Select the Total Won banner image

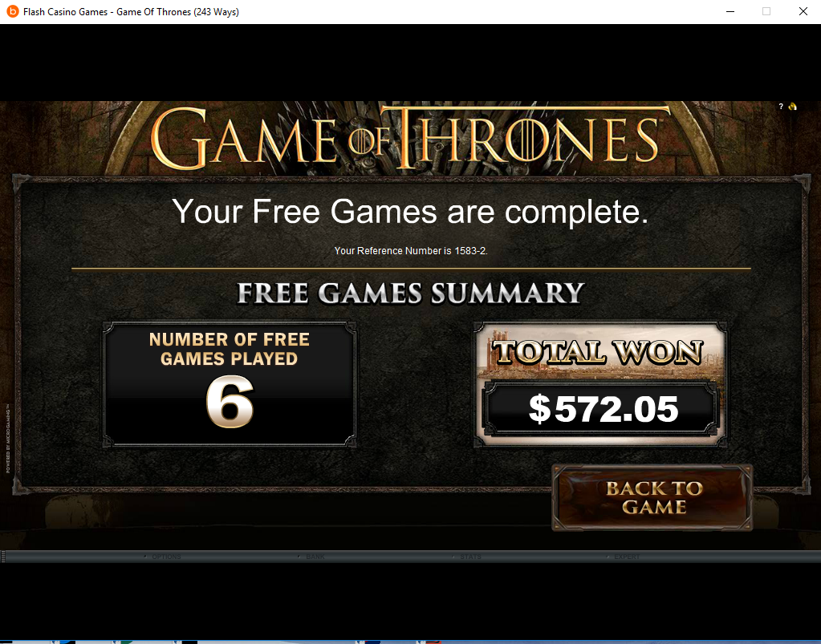(599, 352)
